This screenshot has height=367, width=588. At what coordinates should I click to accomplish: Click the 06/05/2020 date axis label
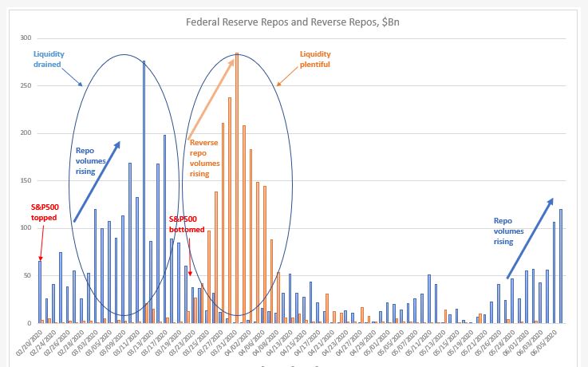pyautogui.click(x=552, y=343)
